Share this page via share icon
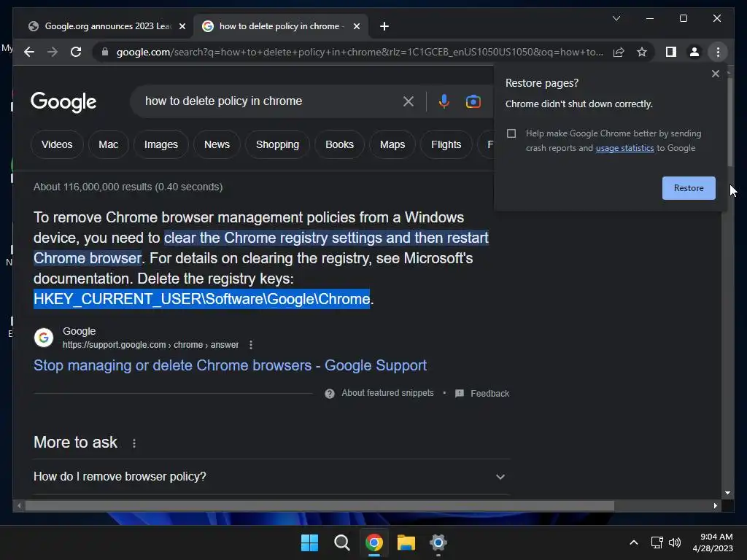The height and width of the screenshot is (560, 747). tap(619, 52)
